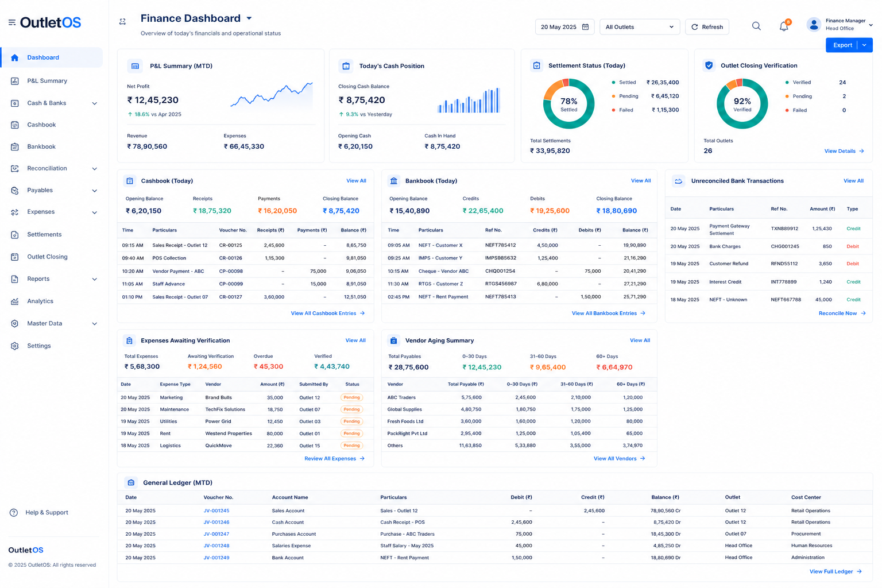Click the search magnifier icon in the header

click(x=756, y=26)
